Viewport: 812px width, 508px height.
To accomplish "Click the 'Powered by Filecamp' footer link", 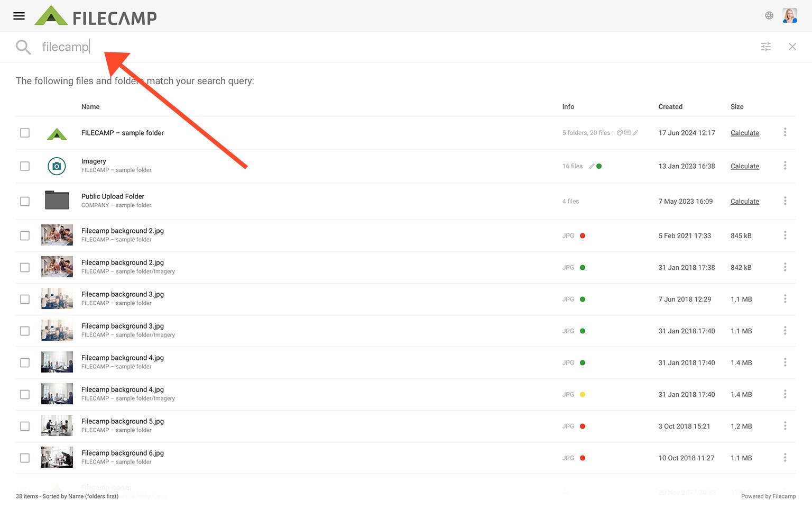I will coord(768,496).
